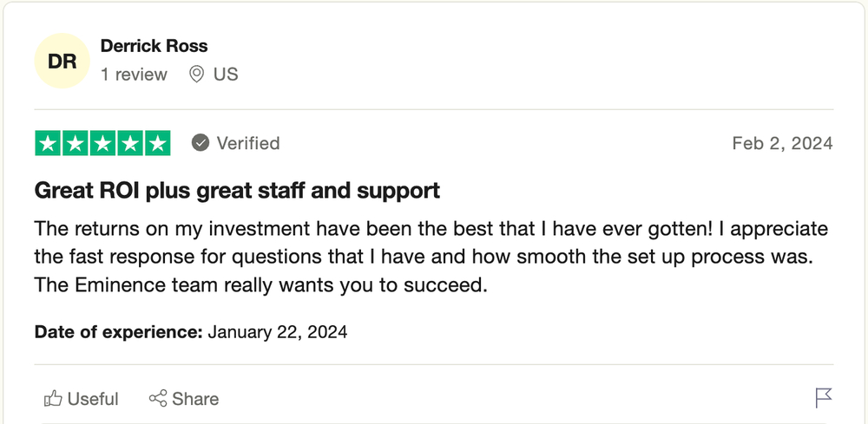Click the Date of experience line
868x424 pixels.
tap(191, 332)
